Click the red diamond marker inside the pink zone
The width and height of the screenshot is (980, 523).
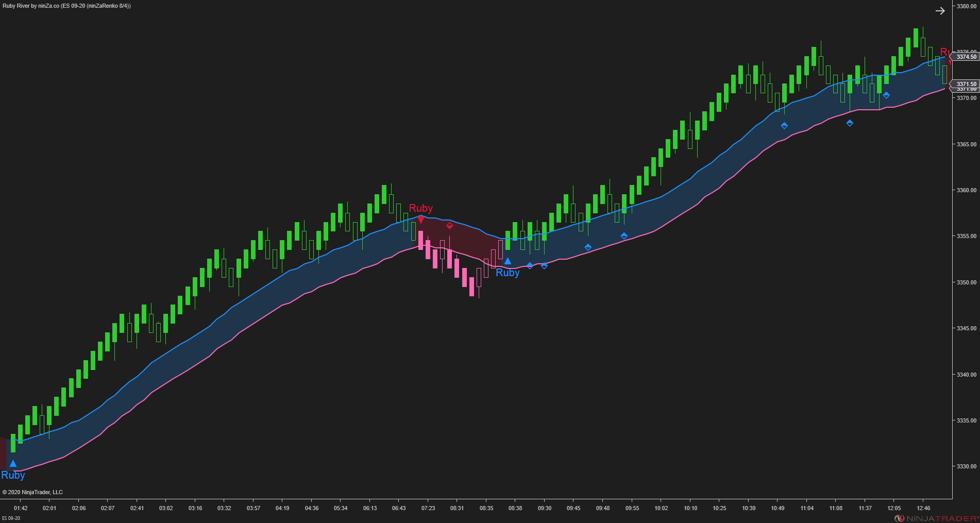[449, 225]
